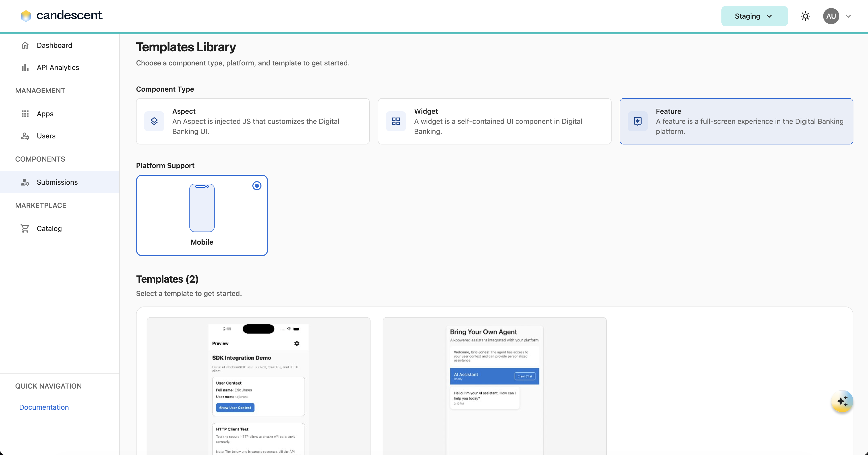
Task: Click gear icon in SDK demo preview
Action: point(296,343)
